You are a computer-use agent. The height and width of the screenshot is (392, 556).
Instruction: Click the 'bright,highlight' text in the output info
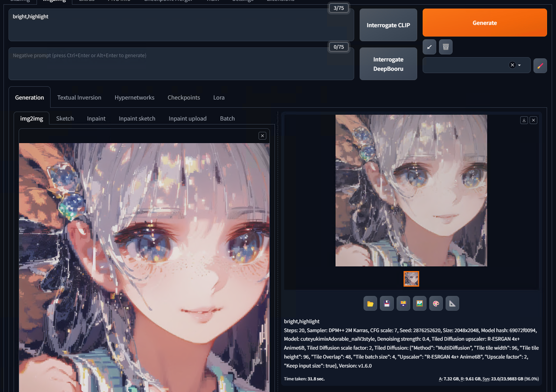tap(302, 322)
